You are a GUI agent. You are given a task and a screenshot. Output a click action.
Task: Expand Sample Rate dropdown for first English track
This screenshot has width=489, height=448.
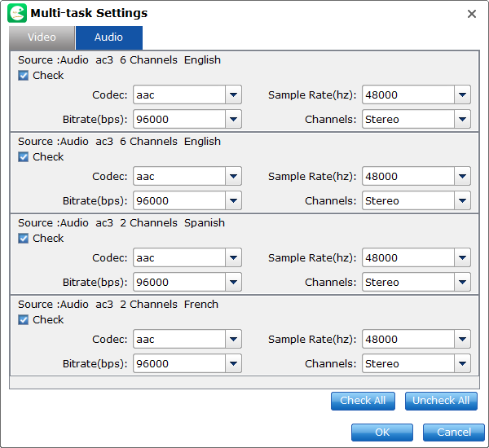click(462, 94)
